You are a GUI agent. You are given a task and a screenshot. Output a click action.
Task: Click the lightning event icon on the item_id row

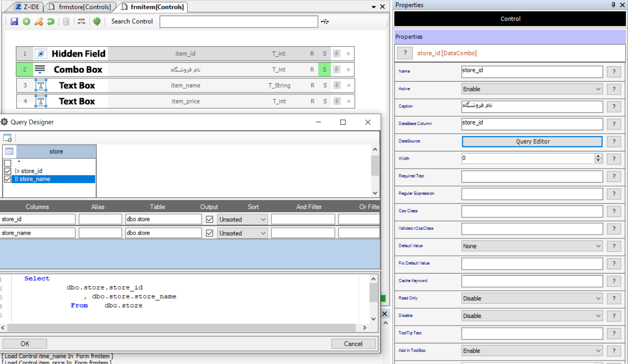point(337,54)
